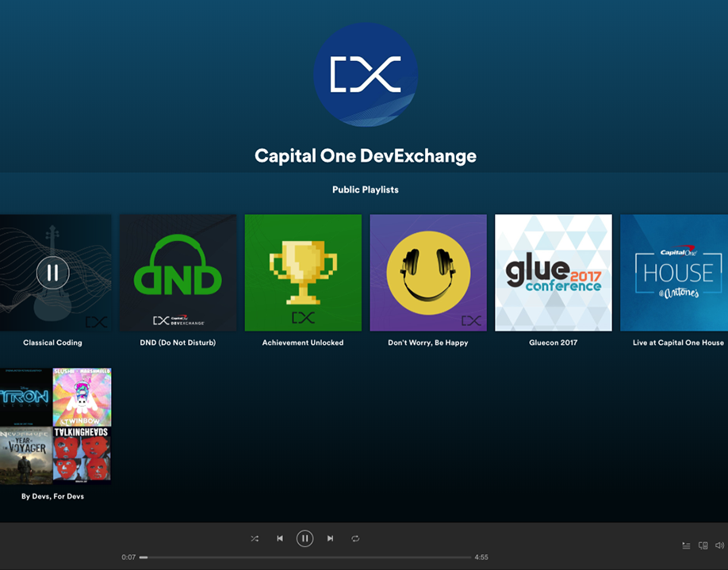Toggle repeat mode
Screen dimensions: 728x570
coord(355,538)
